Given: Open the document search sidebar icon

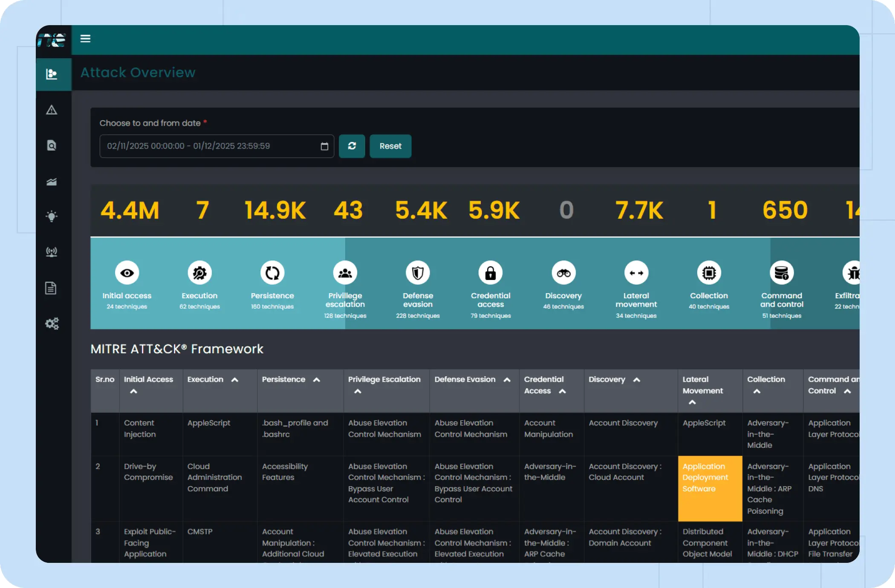Looking at the screenshot, I should tap(52, 146).
